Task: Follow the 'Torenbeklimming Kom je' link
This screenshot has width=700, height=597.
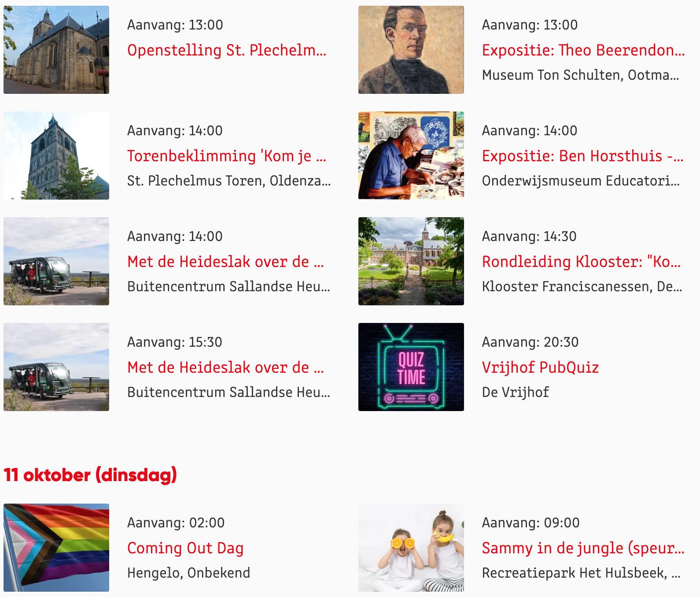Action: [x=227, y=156]
